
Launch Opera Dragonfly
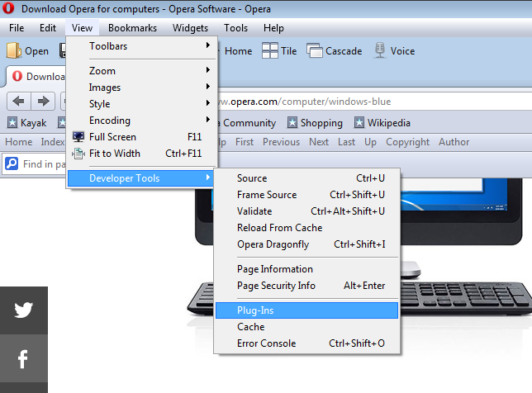[306, 244]
